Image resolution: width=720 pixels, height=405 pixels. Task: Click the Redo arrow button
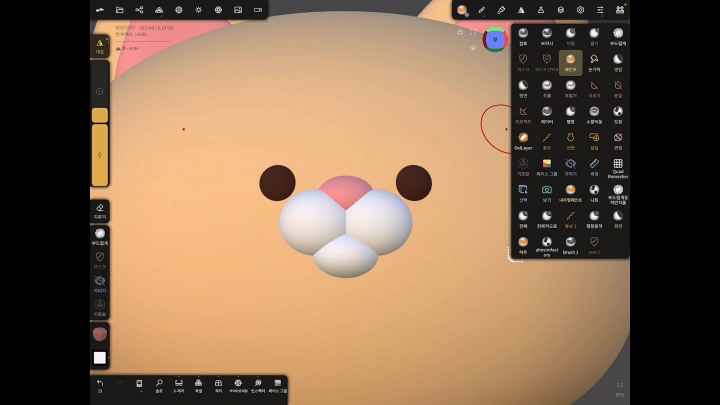(x=119, y=385)
